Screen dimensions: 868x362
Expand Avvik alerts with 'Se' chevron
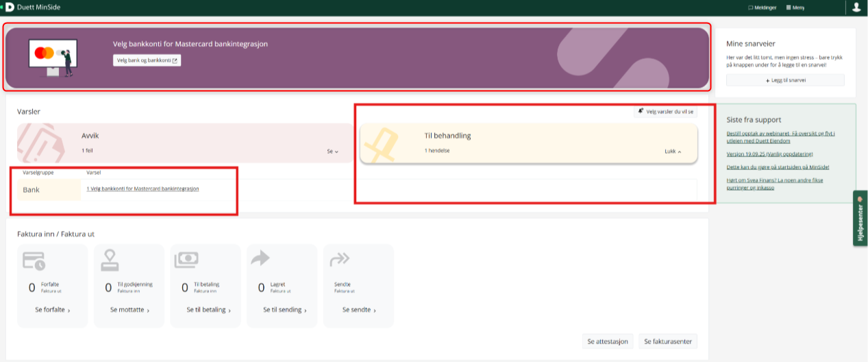(x=333, y=151)
